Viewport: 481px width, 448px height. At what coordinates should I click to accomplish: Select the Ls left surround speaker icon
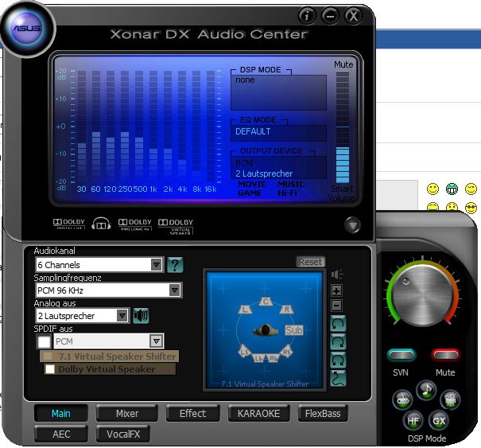(x=245, y=351)
